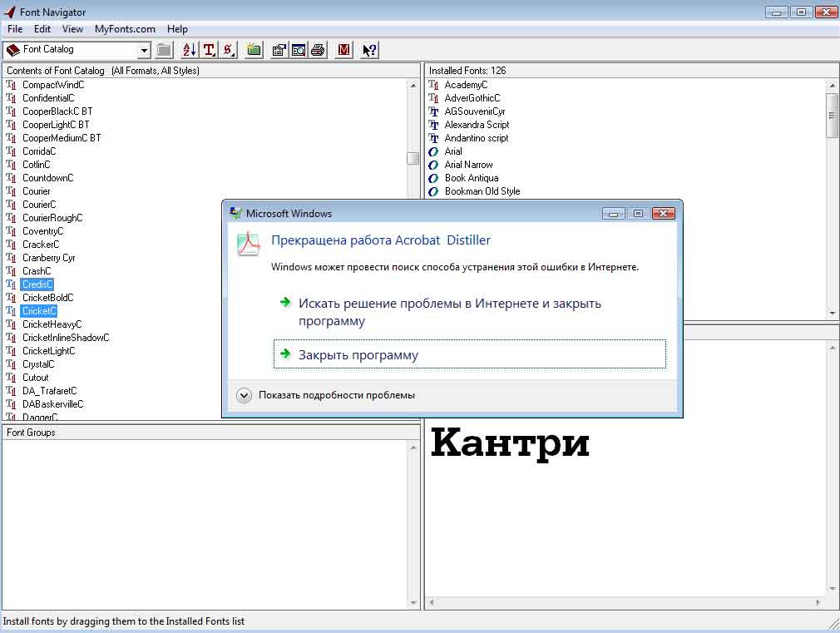
Task: Open the Edit menu
Action: 42,29
